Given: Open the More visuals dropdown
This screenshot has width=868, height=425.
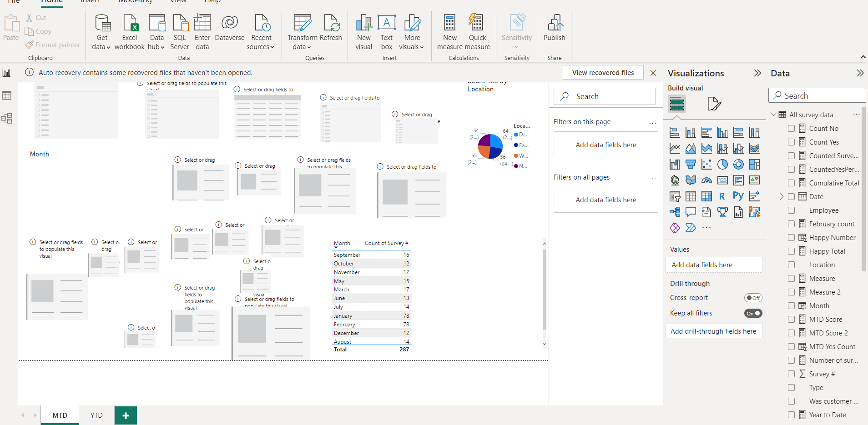Looking at the screenshot, I should (412, 32).
